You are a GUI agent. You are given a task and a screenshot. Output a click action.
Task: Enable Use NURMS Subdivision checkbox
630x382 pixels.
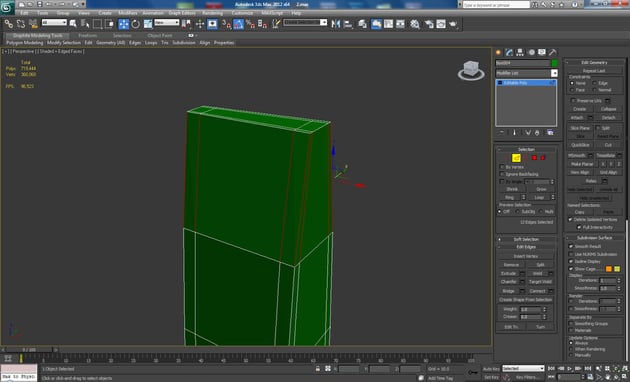pyautogui.click(x=571, y=254)
